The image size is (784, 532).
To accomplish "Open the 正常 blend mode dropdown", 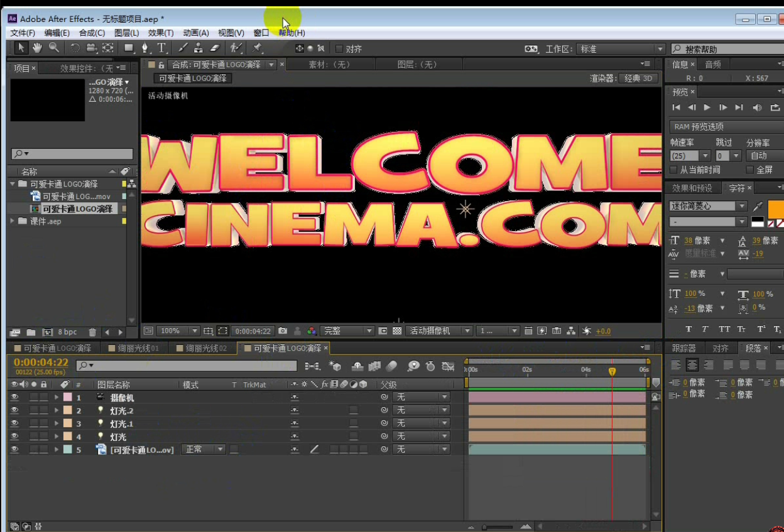I will 204,449.
